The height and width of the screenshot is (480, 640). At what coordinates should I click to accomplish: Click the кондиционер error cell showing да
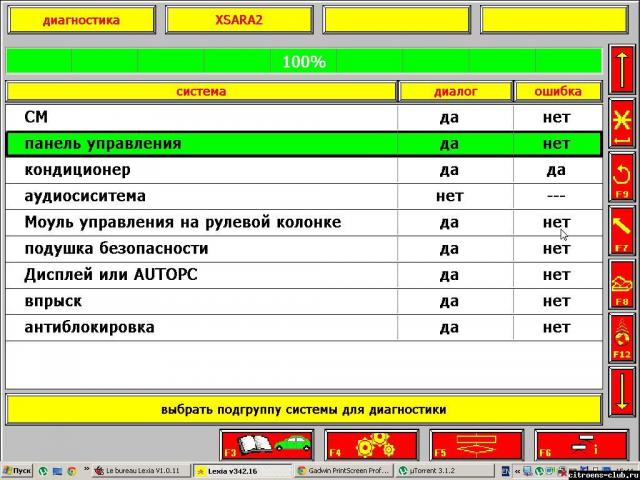[x=557, y=170]
